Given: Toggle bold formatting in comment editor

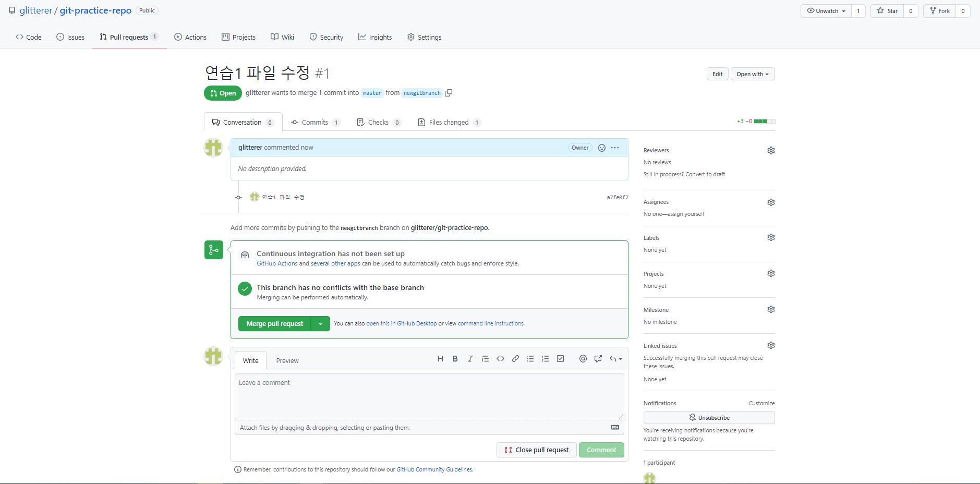Looking at the screenshot, I should click(455, 359).
